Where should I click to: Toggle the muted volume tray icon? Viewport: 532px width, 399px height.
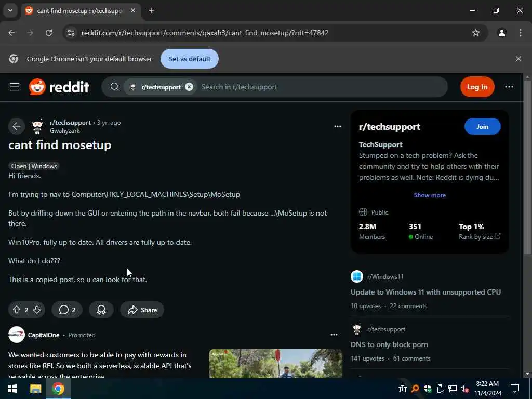click(464, 389)
